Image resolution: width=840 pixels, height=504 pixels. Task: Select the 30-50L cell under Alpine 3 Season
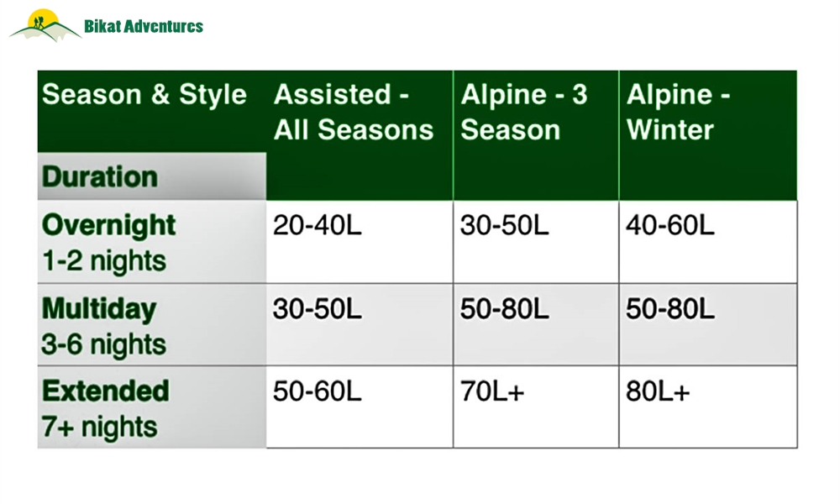point(536,242)
